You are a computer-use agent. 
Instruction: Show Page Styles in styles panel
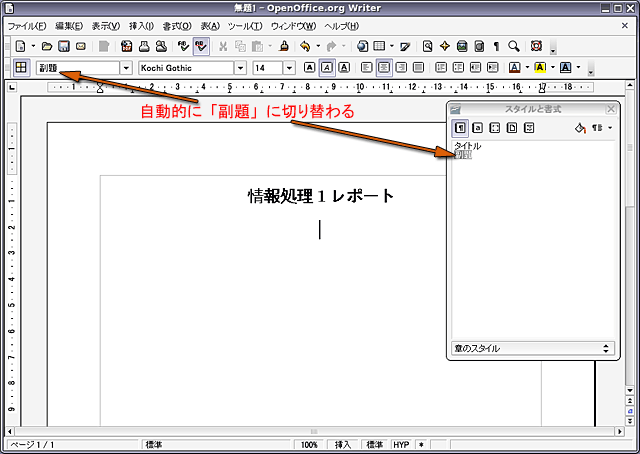[x=512, y=128]
